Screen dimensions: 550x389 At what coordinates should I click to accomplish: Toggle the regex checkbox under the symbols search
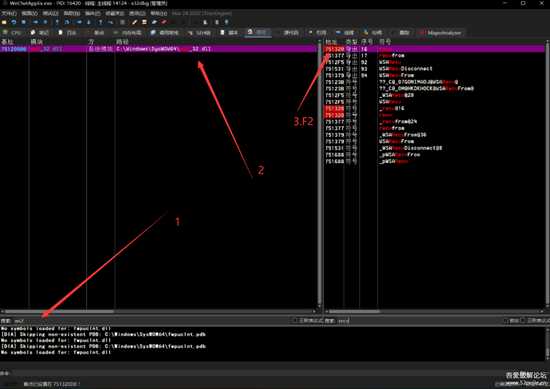pyautogui.click(x=523, y=321)
